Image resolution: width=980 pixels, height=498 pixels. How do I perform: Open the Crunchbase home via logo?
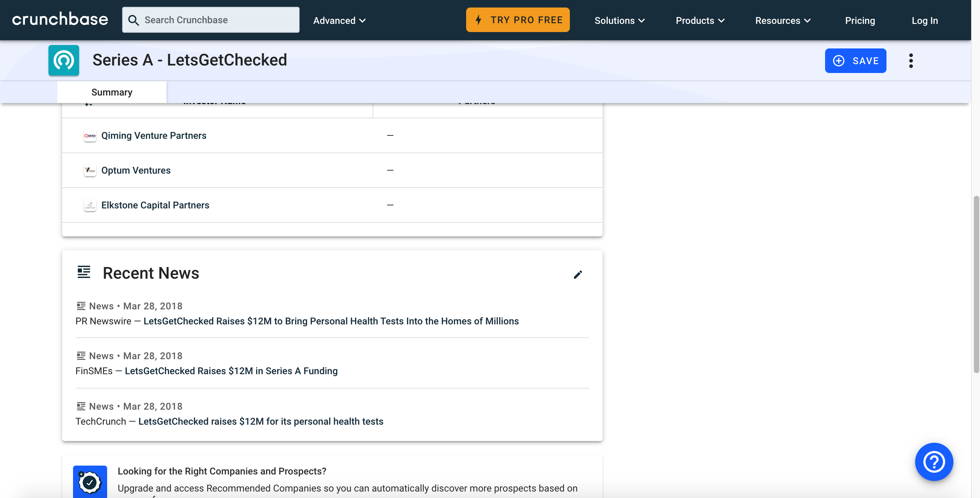pyautogui.click(x=59, y=19)
